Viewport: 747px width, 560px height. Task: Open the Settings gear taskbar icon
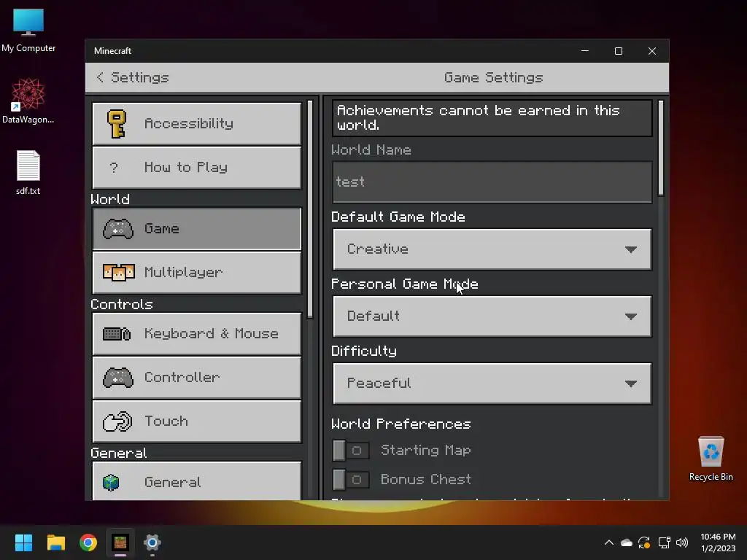coord(152,542)
